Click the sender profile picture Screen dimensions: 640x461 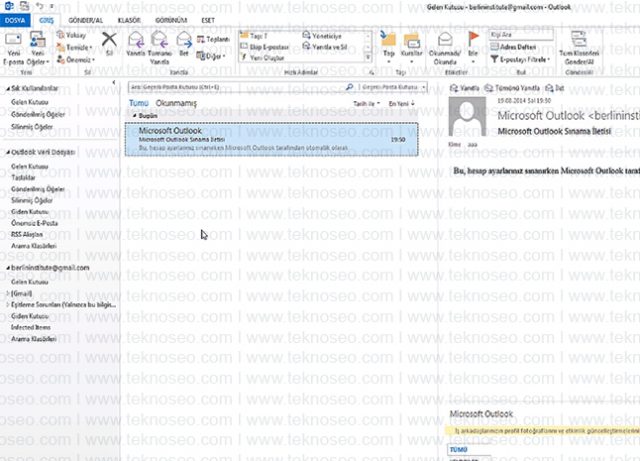467,116
